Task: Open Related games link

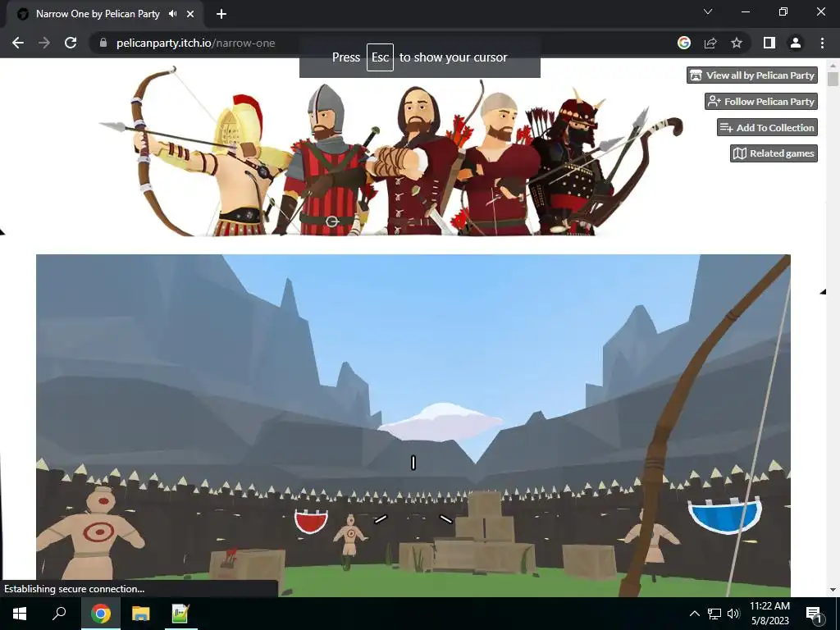Action: pos(774,153)
